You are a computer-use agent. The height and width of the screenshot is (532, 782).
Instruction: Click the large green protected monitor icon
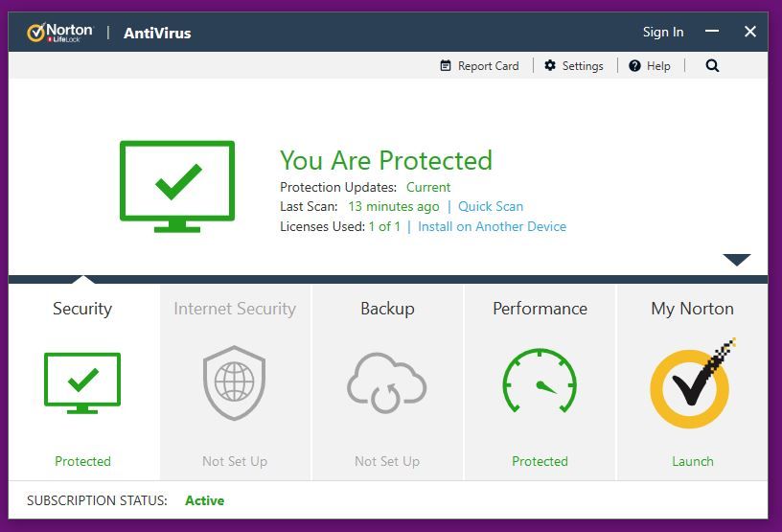coord(177,186)
